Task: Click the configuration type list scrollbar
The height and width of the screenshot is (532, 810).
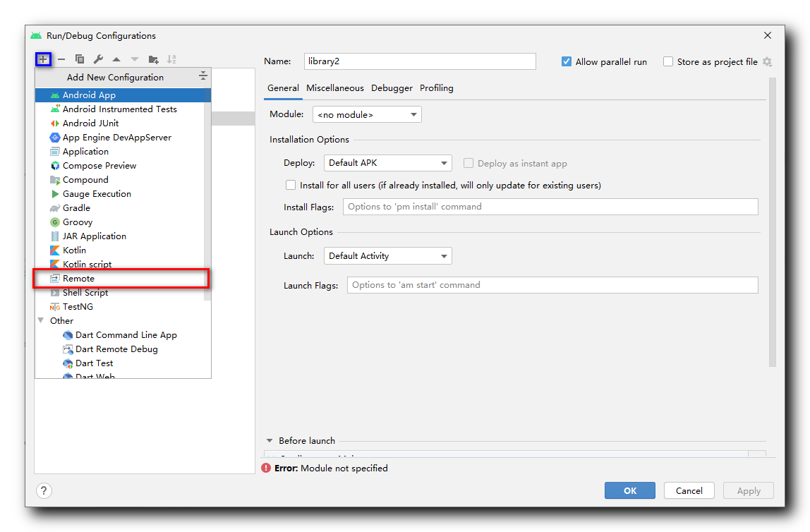Action: pos(207,194)
